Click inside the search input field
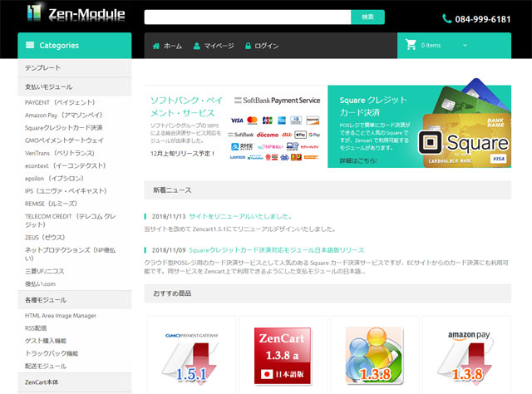 pyautogui.click(x=248, y=17)
